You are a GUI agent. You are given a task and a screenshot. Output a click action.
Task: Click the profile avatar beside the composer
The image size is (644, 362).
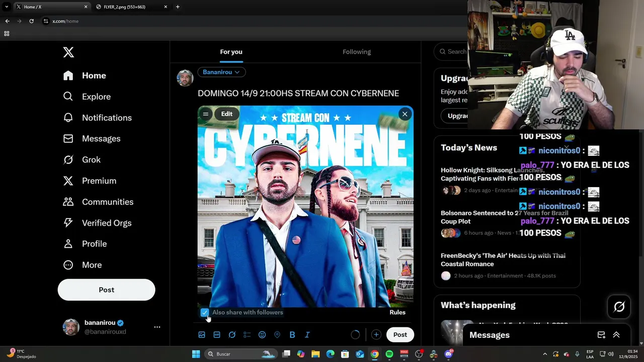185,78
